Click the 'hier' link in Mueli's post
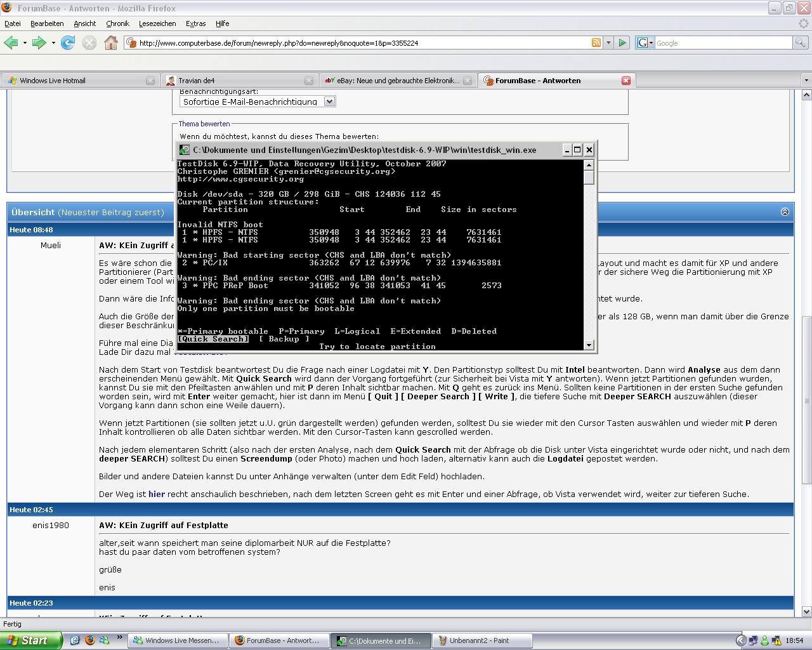 (157, 494)
